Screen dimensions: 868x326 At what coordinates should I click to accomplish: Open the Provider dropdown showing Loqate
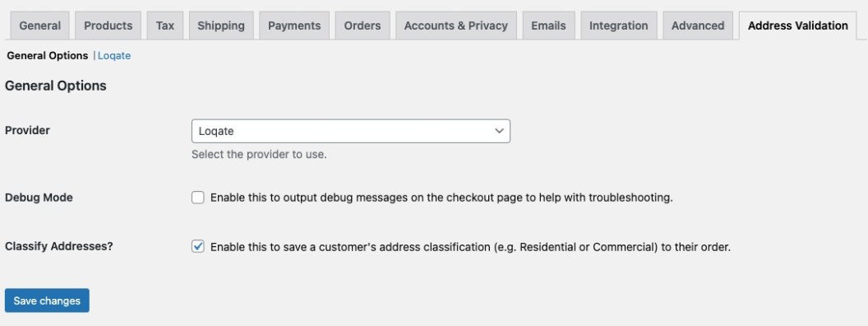350,132
